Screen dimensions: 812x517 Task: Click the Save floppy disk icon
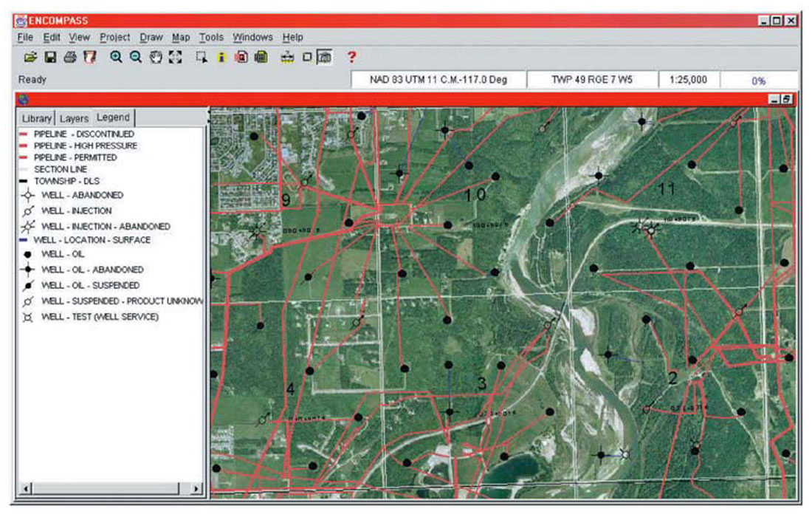pos(50,57)
